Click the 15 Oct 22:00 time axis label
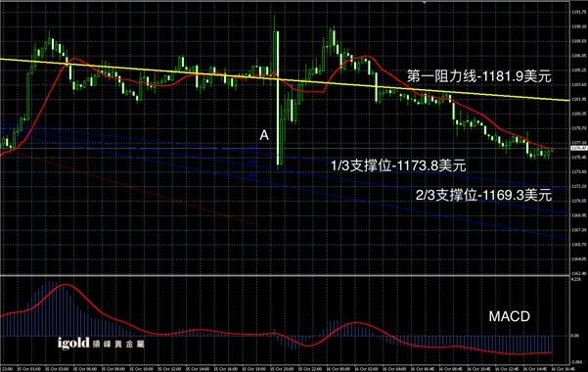 pos(310,369)
